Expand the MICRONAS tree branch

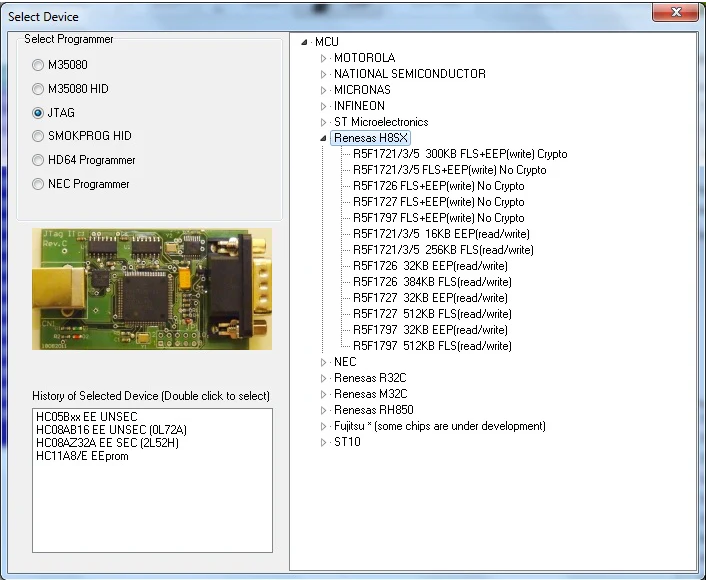(323, 90)
